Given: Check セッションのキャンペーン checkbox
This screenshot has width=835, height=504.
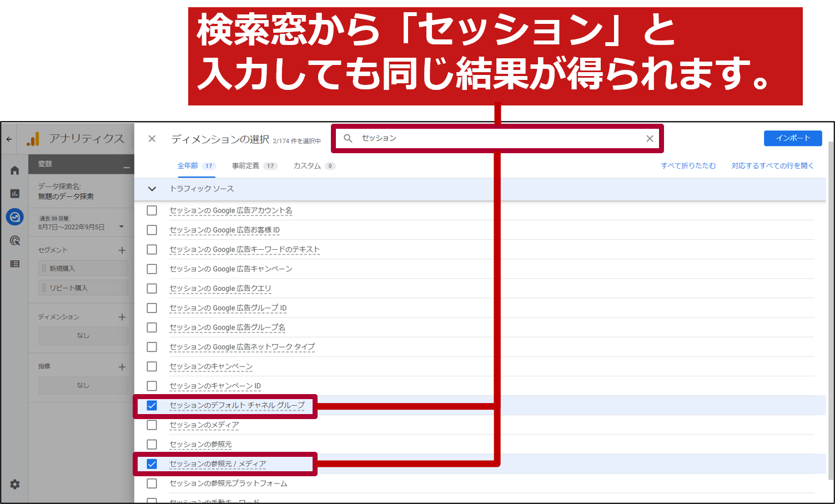Looking at the screenshot, I should [152, 366].
